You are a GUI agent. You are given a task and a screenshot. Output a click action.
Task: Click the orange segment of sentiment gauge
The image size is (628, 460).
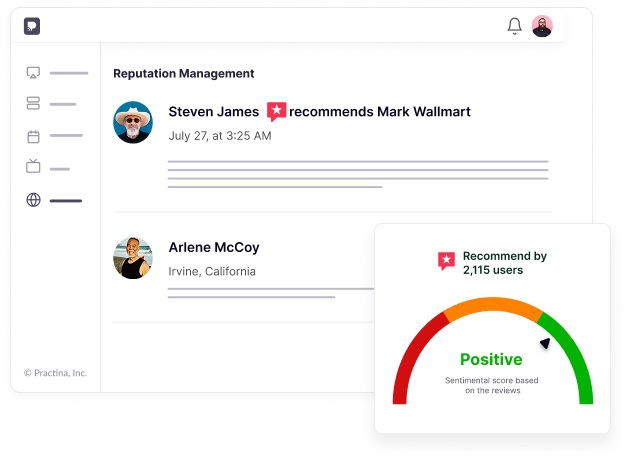[x=493, y=305]
